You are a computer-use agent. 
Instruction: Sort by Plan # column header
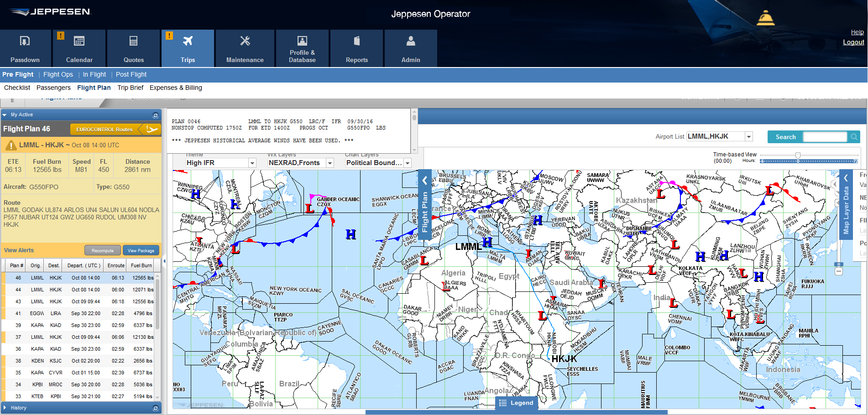click(16, 265)
